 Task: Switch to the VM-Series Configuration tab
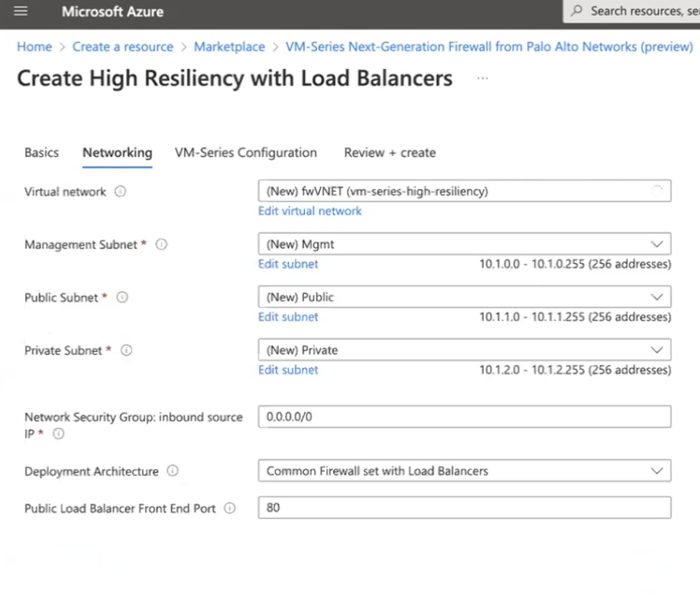245,153
